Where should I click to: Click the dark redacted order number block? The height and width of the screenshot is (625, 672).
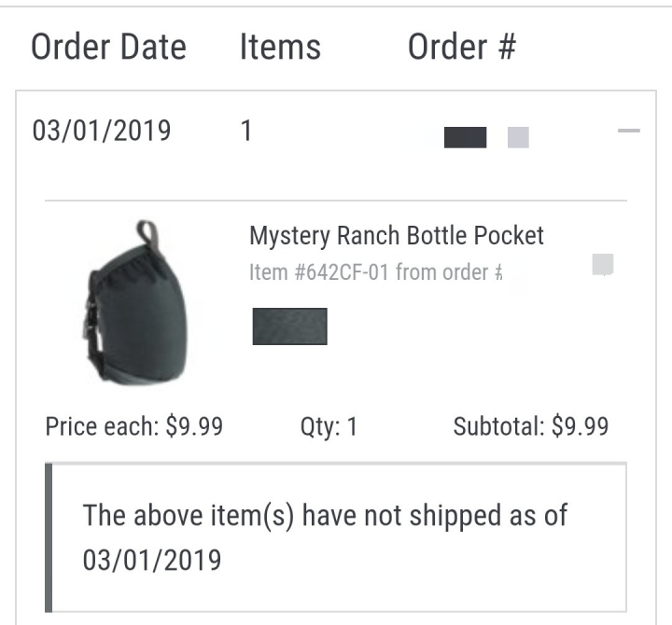465,137
